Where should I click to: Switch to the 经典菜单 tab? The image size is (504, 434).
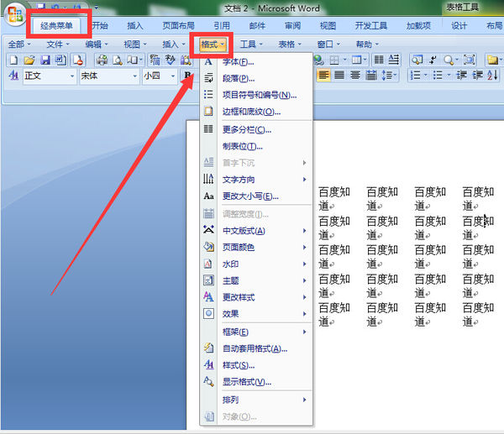[56, 26]
